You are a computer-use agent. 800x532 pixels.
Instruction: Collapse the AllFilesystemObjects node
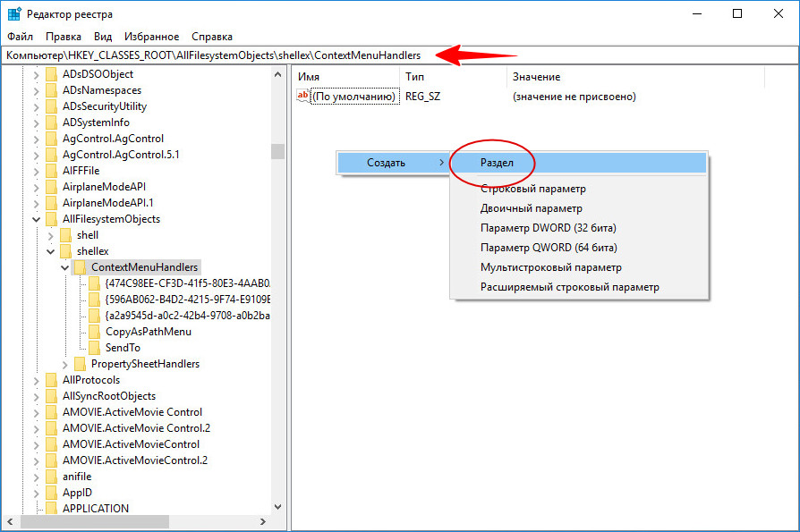pyautogui.click(x=36, y=220)
